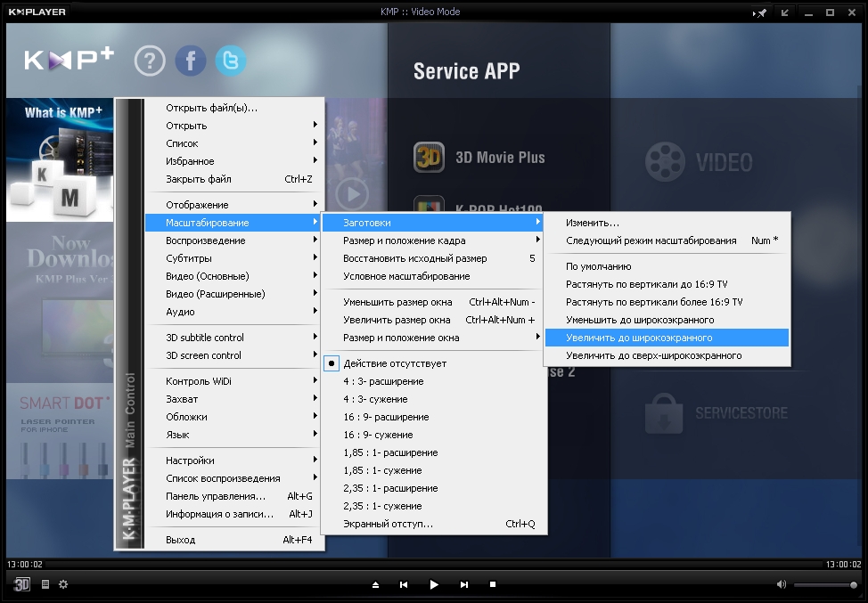
Task: Toggle the 3D mode button in bottom bar
Action: tap(21, 584)
